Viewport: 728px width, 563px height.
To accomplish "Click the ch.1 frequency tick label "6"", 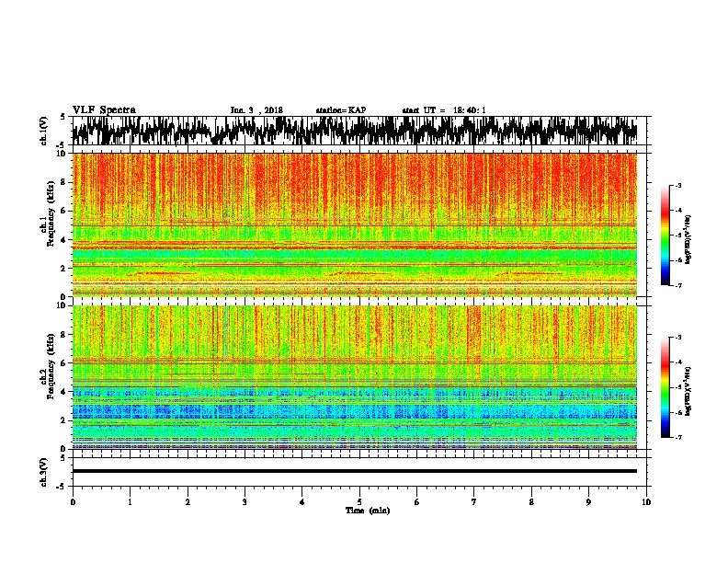I will coord(63,211).
